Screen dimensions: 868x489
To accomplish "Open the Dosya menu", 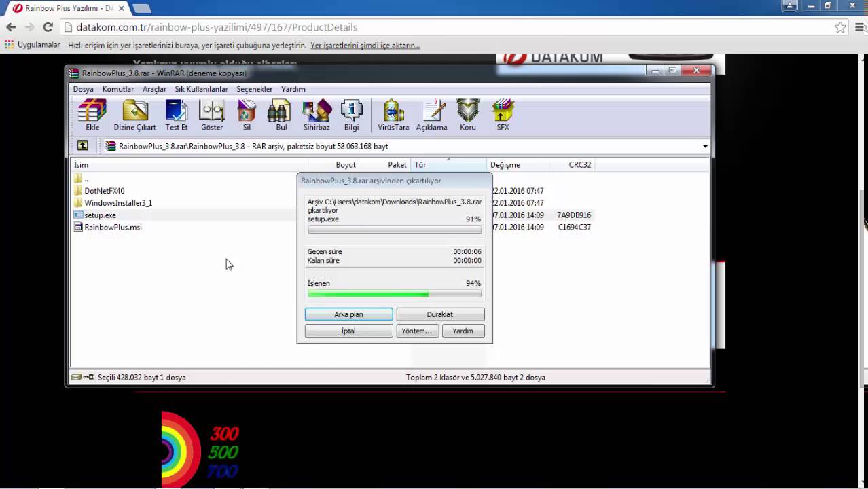I will [84, 89].
